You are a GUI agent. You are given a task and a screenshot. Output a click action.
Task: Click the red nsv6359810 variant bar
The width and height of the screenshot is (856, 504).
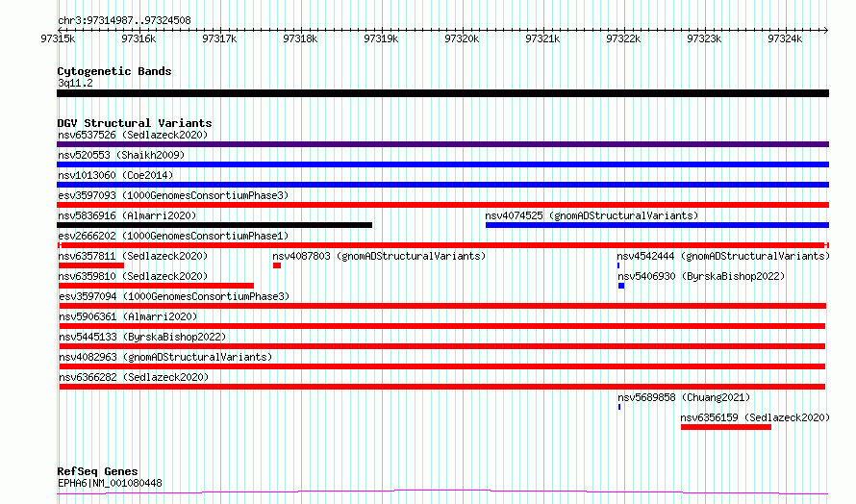pos(156,286)
